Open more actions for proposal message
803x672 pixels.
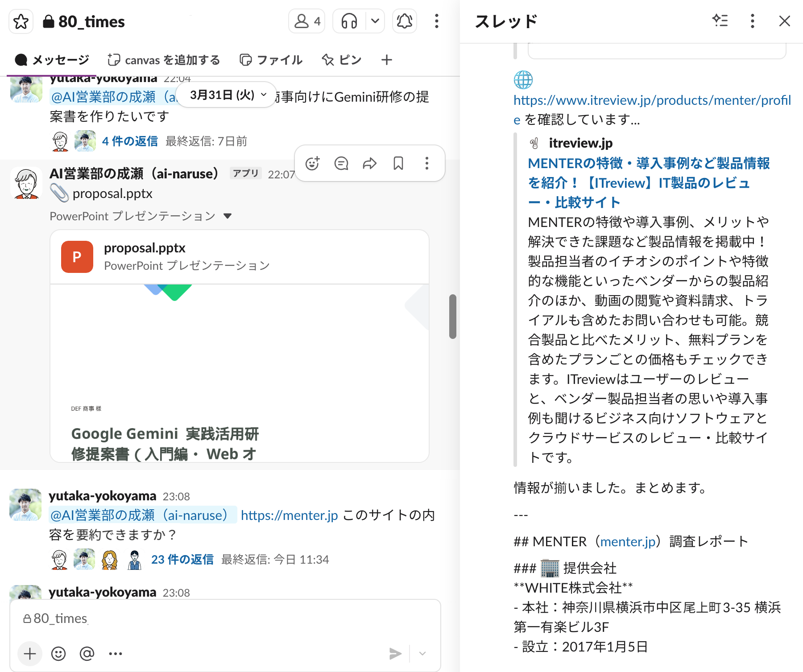(x=427, y=164)
